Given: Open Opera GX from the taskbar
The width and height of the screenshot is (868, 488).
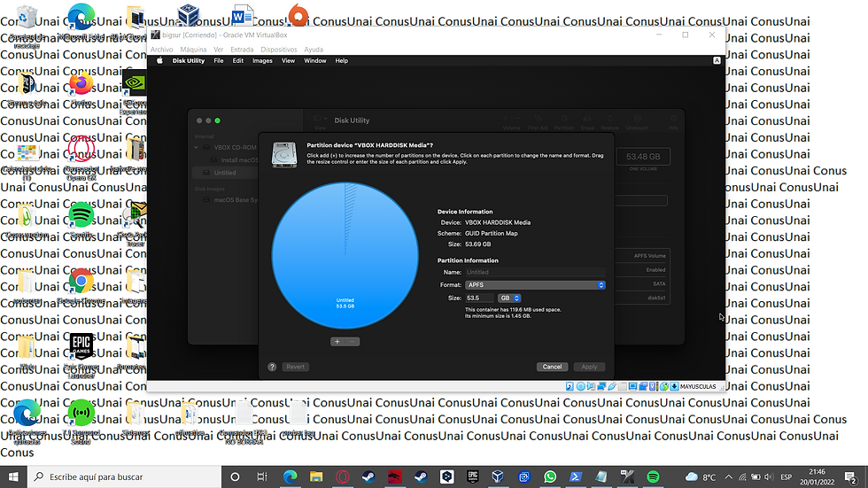Looking at the screenshot, I should pos(342,476).
